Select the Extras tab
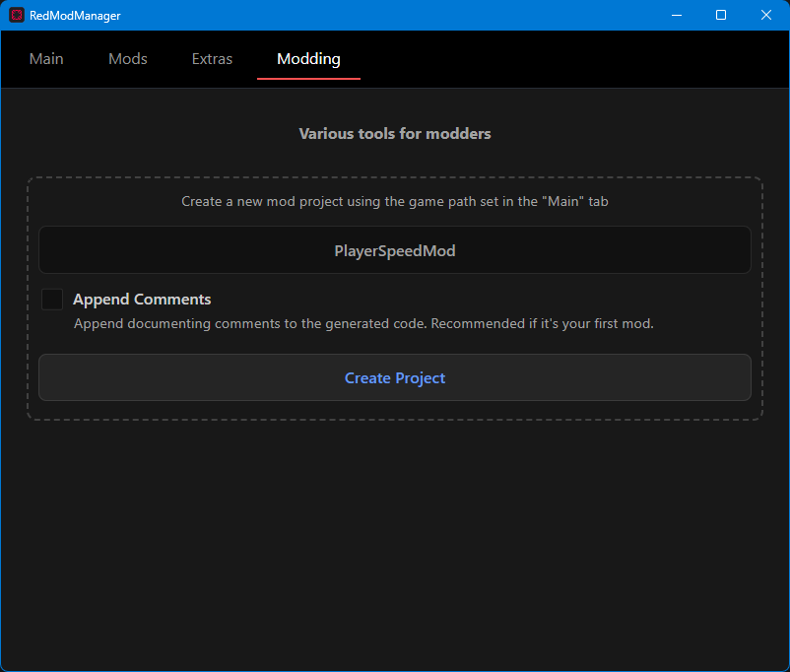Image resolution: width=790 pixels, height=672 pixels. [x=212, y=59]
